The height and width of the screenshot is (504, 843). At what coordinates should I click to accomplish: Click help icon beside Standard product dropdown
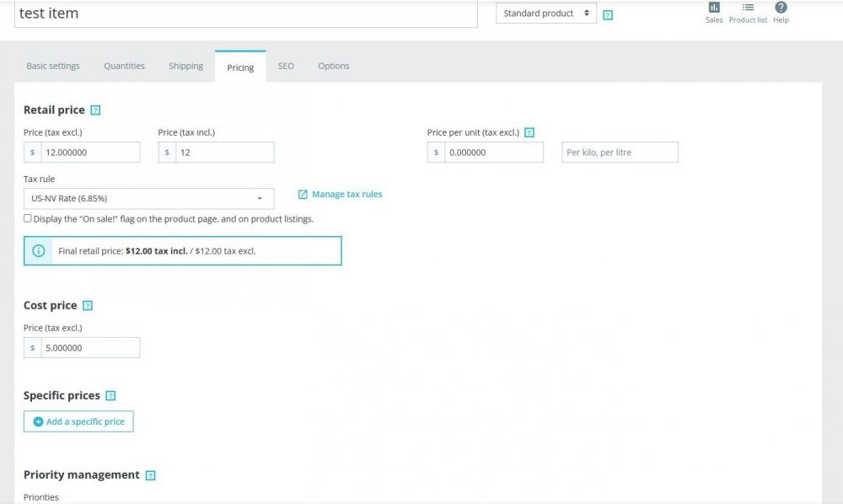(608, 15)
